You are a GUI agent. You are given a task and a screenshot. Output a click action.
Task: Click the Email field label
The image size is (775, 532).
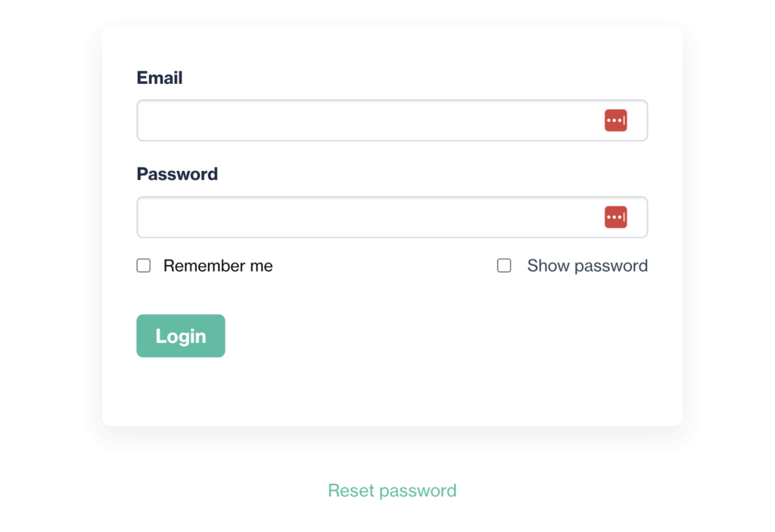click(x=159, y=78)
